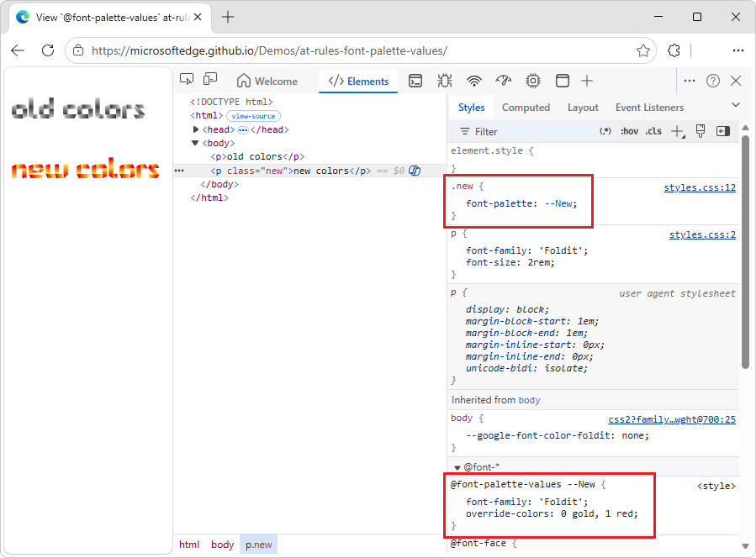The width and height of the screenshot is (756, 558).
Task: Click the Styles pane scrollbar thumb
Action: [745, 252]
